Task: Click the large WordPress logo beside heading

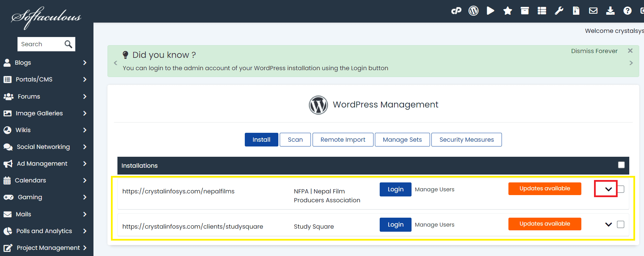Action: [318, 105]
